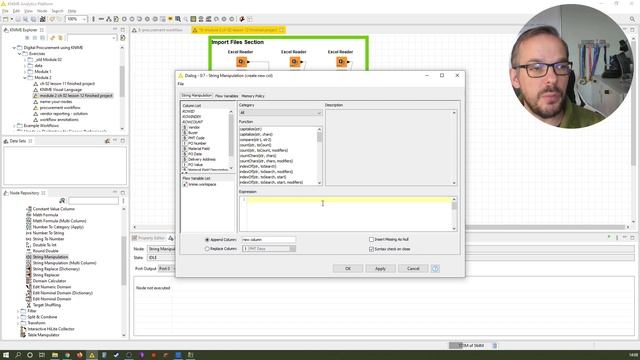
Task: Open 'KNIME Visual Language' workflow
Action: coord(61,89)
